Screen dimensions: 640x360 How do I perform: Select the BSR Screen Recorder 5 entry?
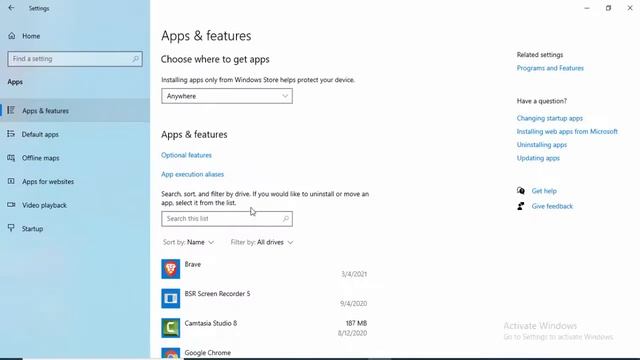[264, 298]
